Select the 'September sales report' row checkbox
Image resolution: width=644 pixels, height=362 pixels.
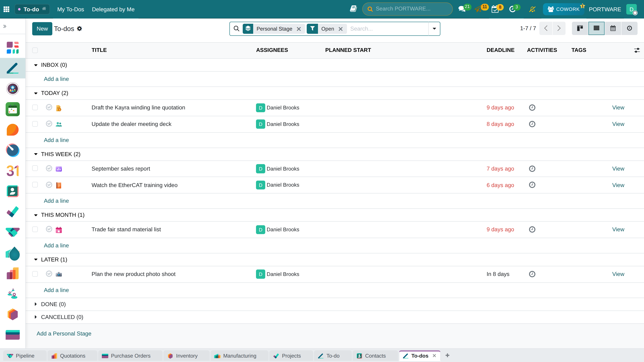35,168
